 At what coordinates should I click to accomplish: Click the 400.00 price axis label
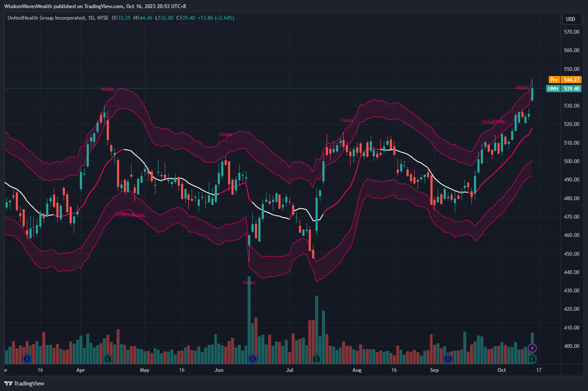571,346
